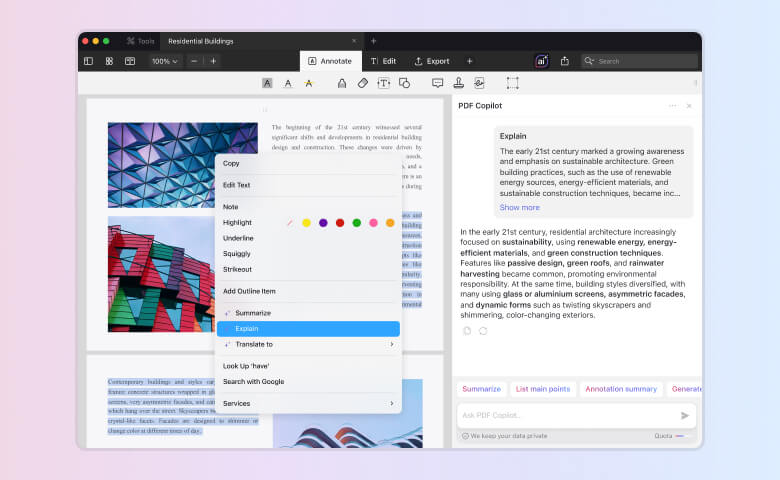Select the text box tool
780x480 pixels.
(x=384, y=83)
